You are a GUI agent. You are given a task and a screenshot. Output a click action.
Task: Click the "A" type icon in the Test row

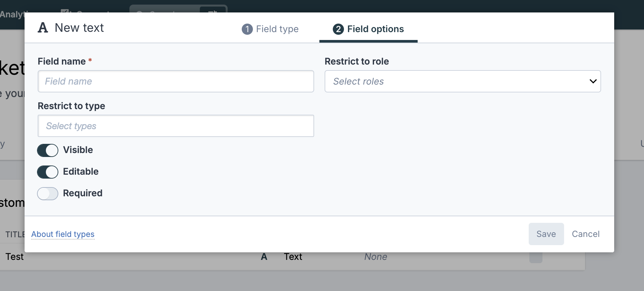coord(264,257)
